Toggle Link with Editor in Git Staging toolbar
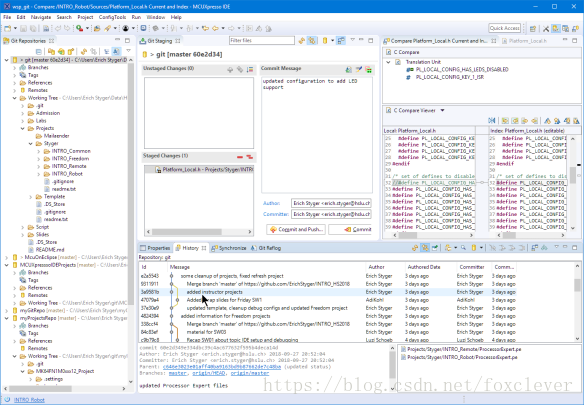Viewport: 584px width, 405px height. pyautogui.click(x=312, y=41)
